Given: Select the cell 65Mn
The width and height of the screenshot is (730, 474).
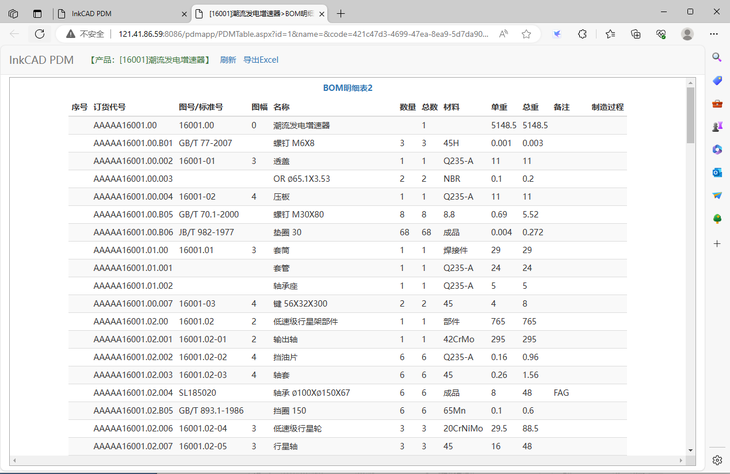Looking at the screenshot, I should point(454,411).
